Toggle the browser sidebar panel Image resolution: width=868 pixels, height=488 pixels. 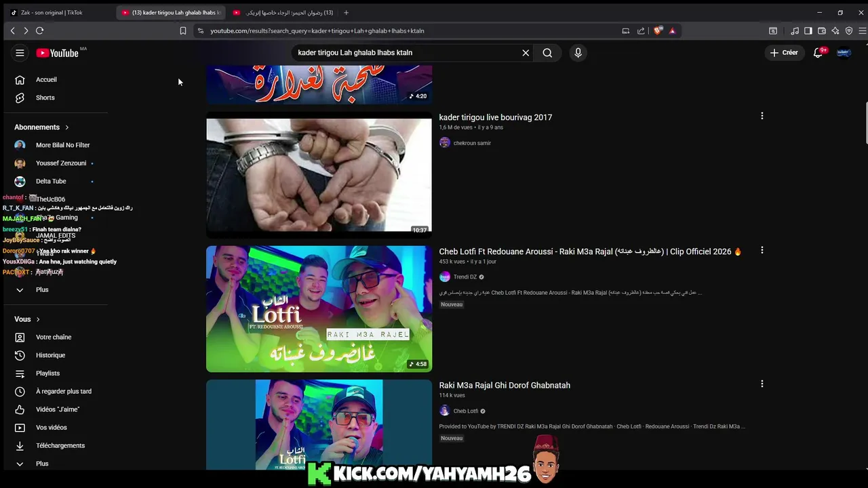click(808, 30)
